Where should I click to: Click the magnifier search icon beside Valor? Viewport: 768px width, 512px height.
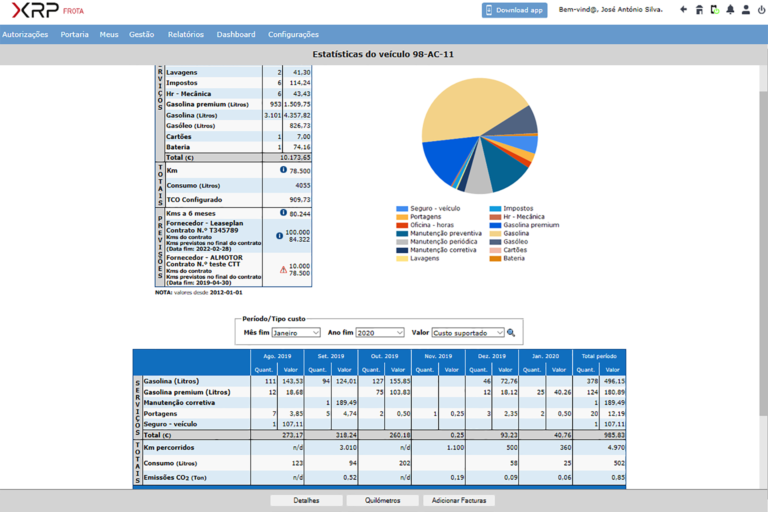pos(511,332)
